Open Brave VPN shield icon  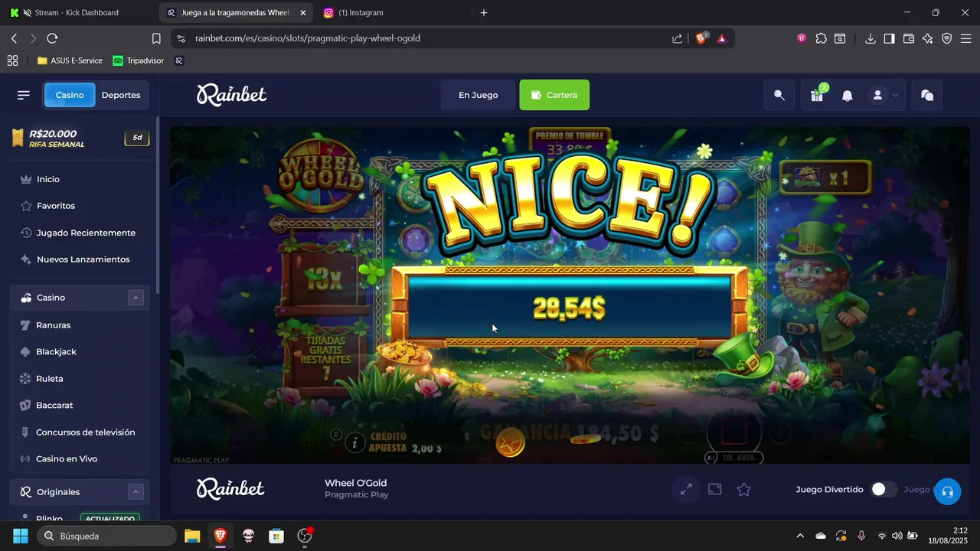tap(946, 38)
